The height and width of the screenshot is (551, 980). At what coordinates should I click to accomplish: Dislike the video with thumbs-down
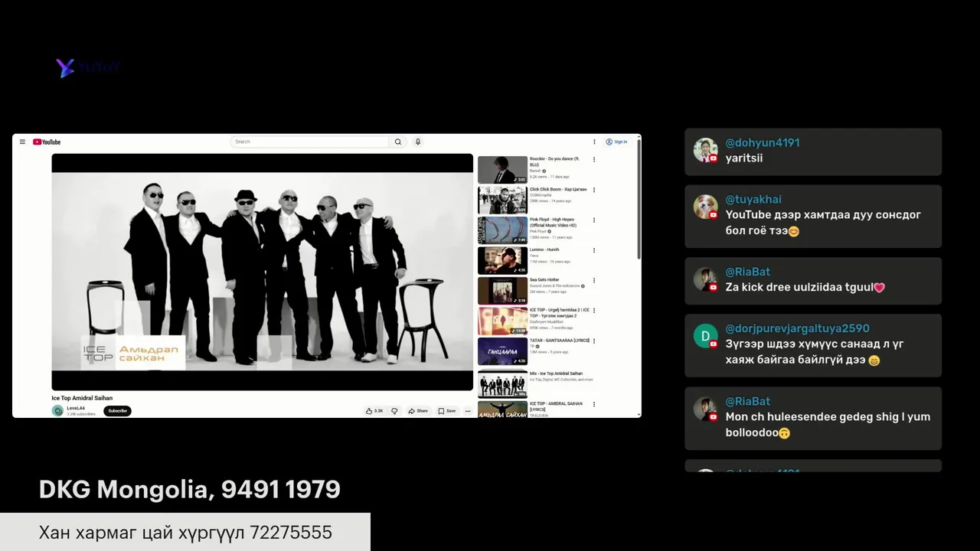[x=394, y=411]
